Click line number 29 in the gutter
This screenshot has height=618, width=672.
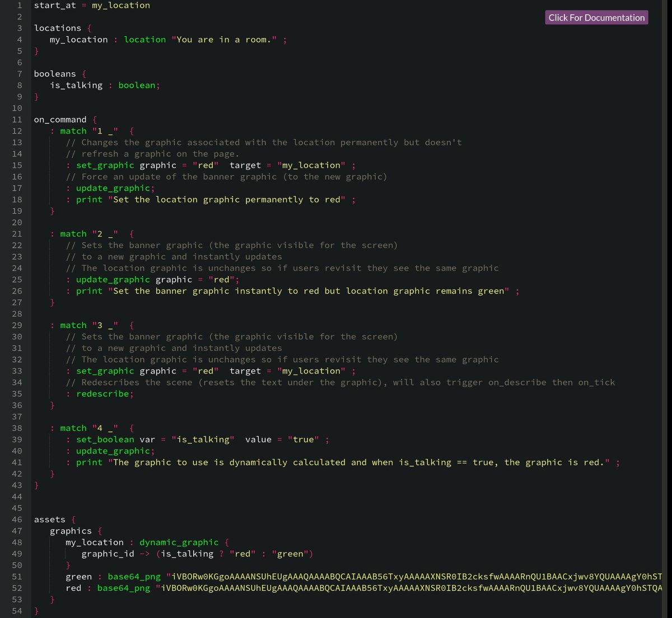coord(17,325)
